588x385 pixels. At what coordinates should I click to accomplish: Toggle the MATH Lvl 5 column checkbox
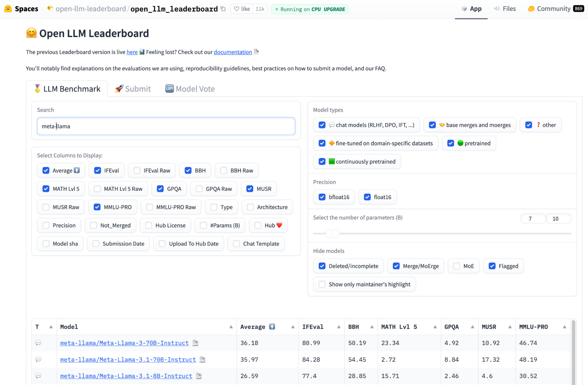pos(46,189)
